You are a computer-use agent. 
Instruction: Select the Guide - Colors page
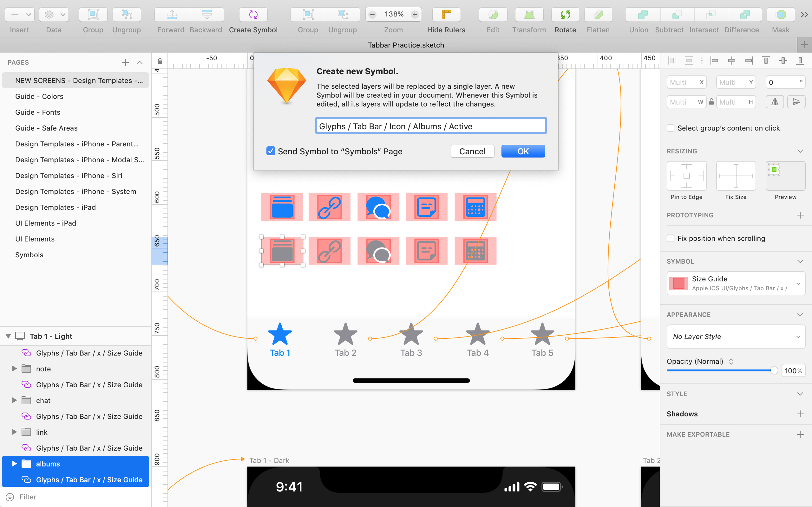click(x=39, y=96)
